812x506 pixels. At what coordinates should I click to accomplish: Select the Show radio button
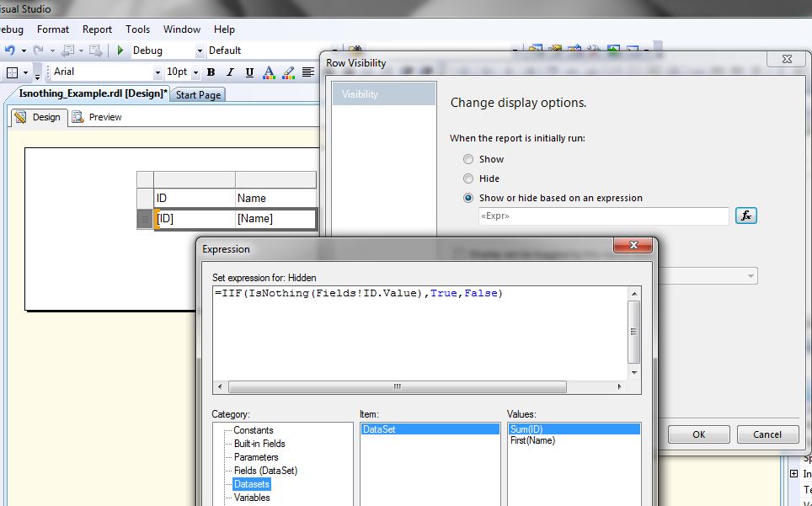(468, 158)
